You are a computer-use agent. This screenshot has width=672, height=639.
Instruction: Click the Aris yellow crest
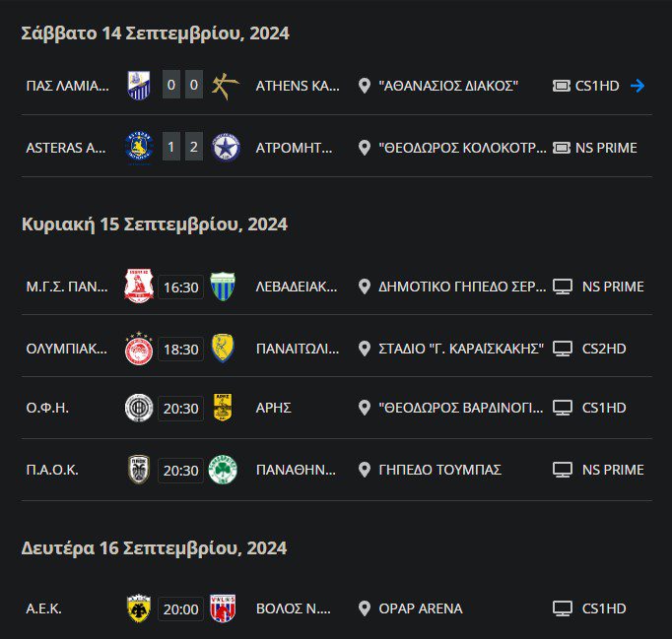click(223, 408)
